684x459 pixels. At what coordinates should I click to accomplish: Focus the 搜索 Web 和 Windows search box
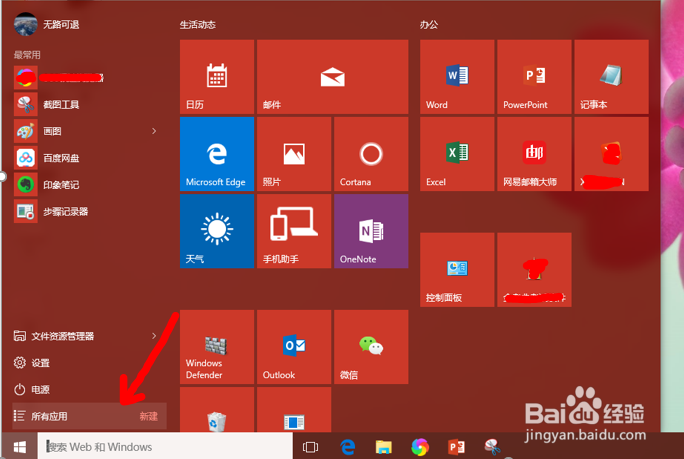point(165,447)
